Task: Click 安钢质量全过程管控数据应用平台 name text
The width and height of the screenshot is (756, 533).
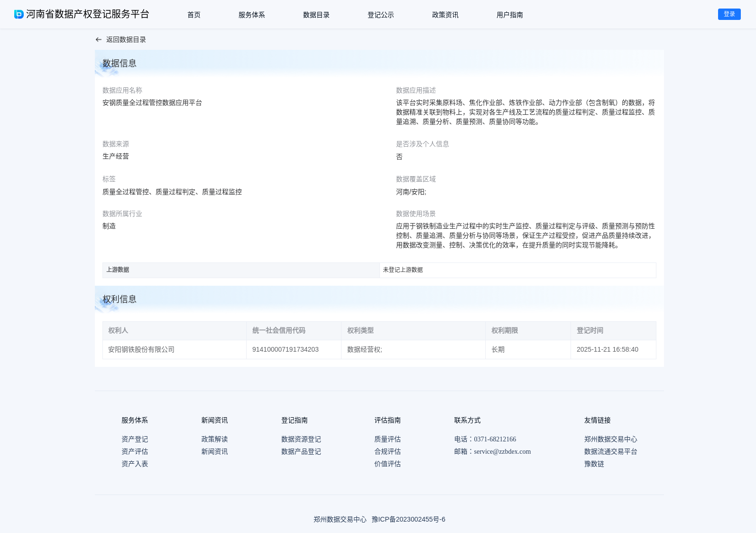Action: click(152, 103)
